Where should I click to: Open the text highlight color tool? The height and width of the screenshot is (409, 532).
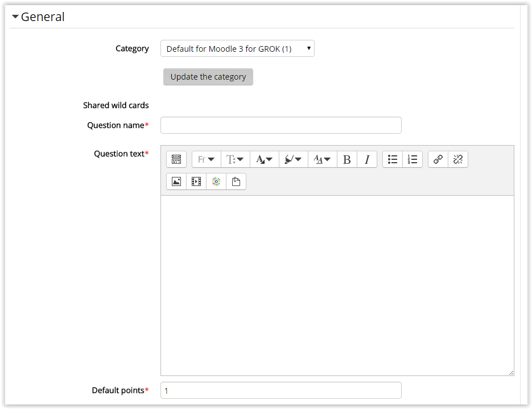pos(293,159)
